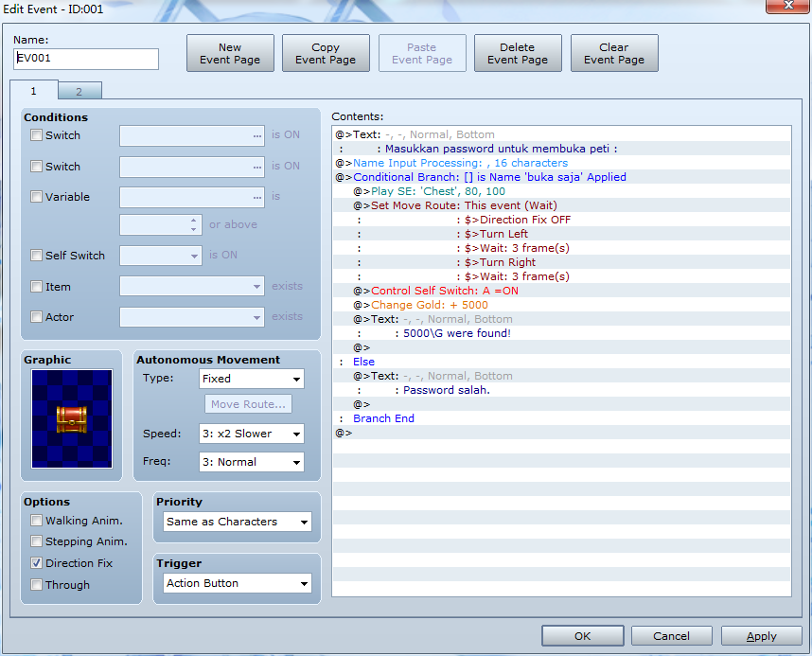Image resolution: width=812 pixels, height=656 pixels.
Task: Close the Edit Event dialog
Action: click(788, 6)
